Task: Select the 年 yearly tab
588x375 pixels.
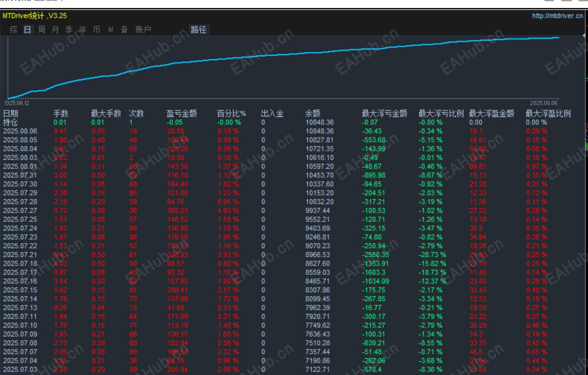Action: click(x=83, y=29)
